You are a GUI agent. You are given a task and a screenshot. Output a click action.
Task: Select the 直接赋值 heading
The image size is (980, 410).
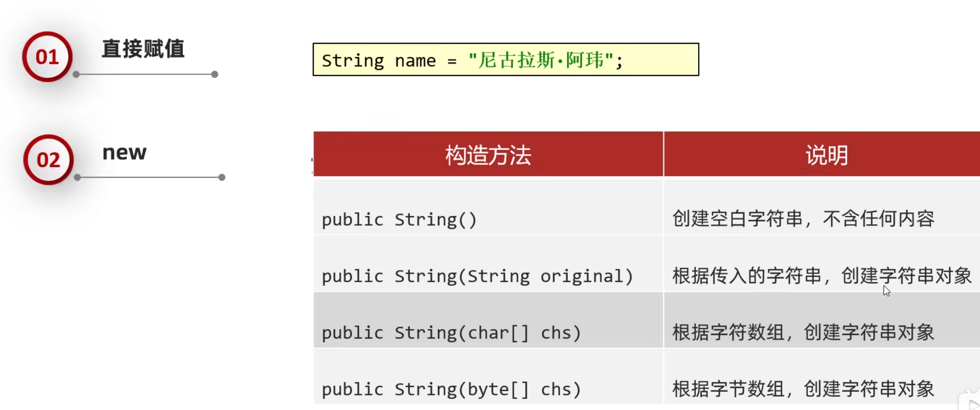143,49
